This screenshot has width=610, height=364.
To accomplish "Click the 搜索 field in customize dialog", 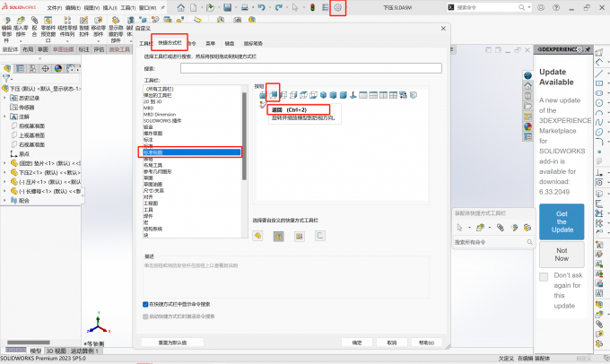I will 311,68.
